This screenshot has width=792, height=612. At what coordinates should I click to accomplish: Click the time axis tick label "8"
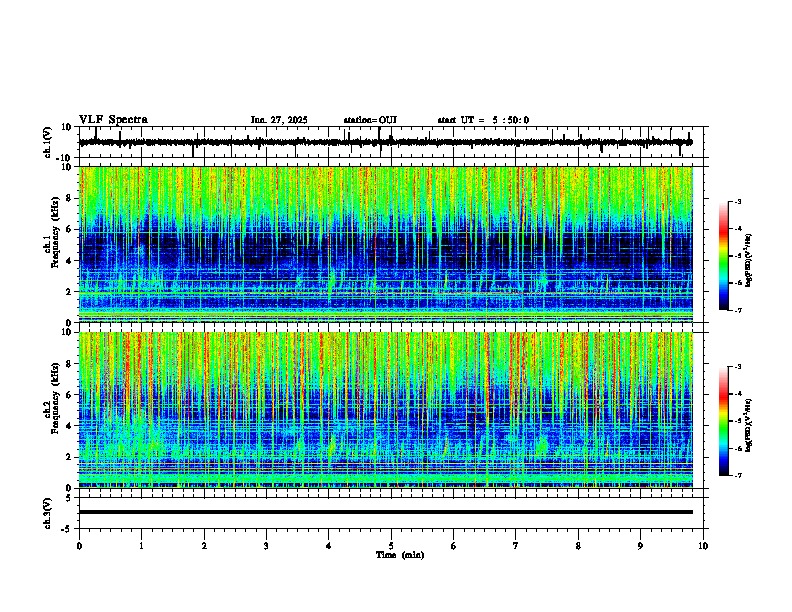(578, 546)
